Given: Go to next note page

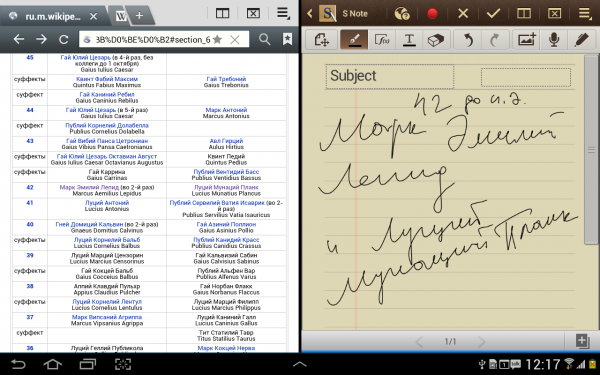Looking at the screenshot, I should [x=481, y=341].
